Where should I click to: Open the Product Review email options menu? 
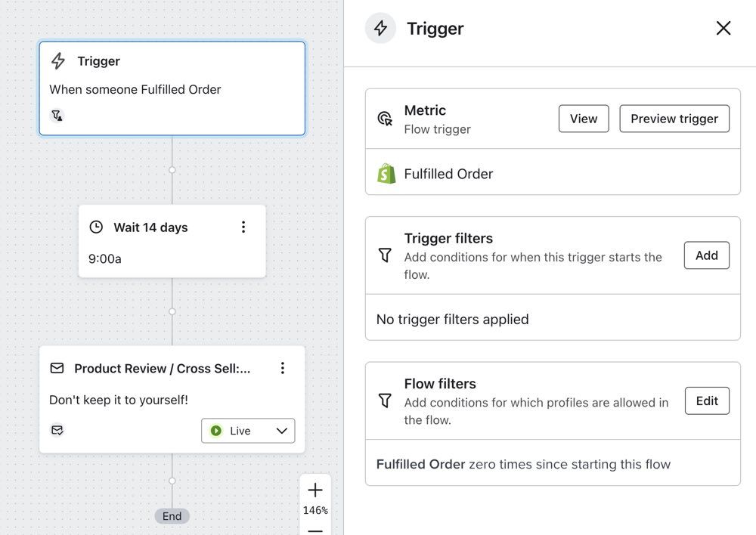pos(283,368)
